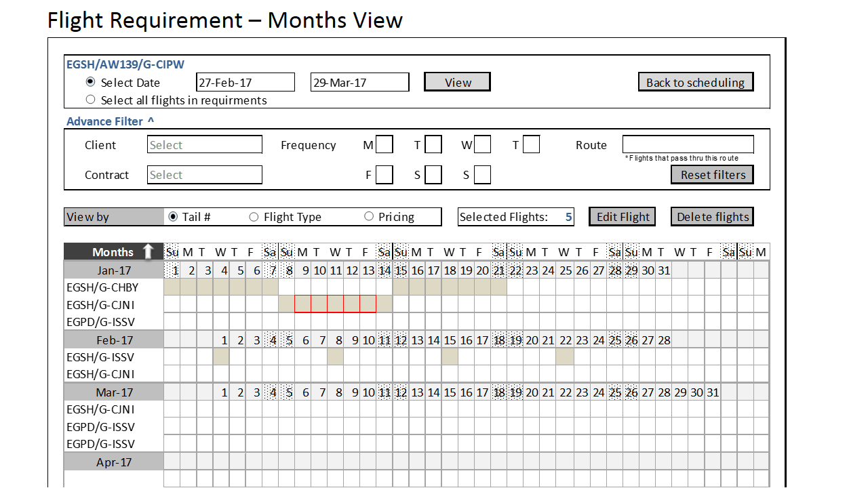
Task: Click the Edit Flight button
Action: click(622, 217)
